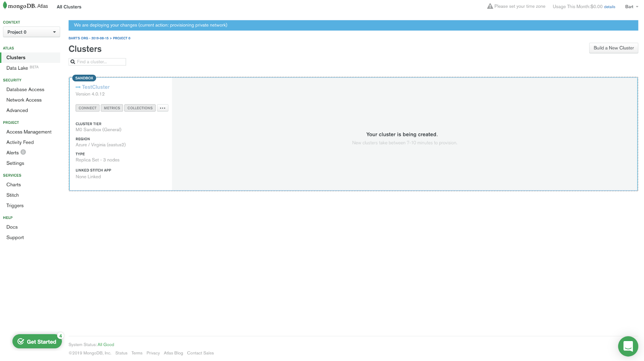
Task: Click 'Azure / Virginia (eastus2)' region text
Action: tap(101, 145)
